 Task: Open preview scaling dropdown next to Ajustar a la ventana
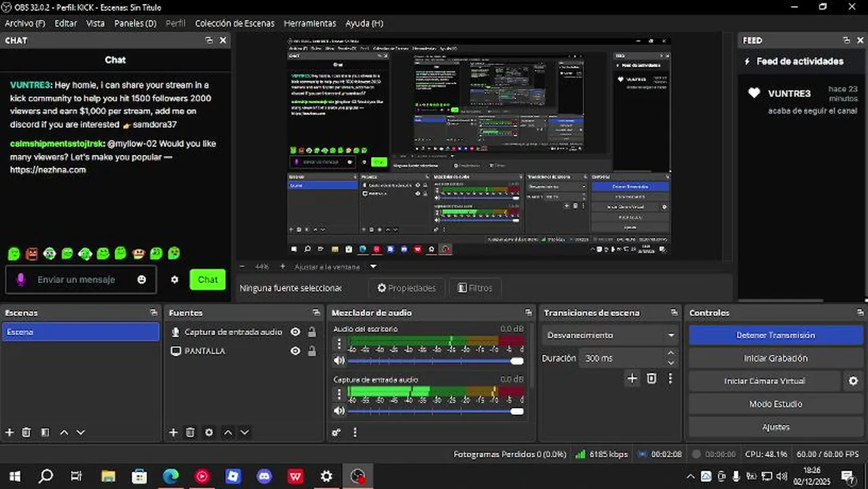pyautogui.click(x=373, y=267)
